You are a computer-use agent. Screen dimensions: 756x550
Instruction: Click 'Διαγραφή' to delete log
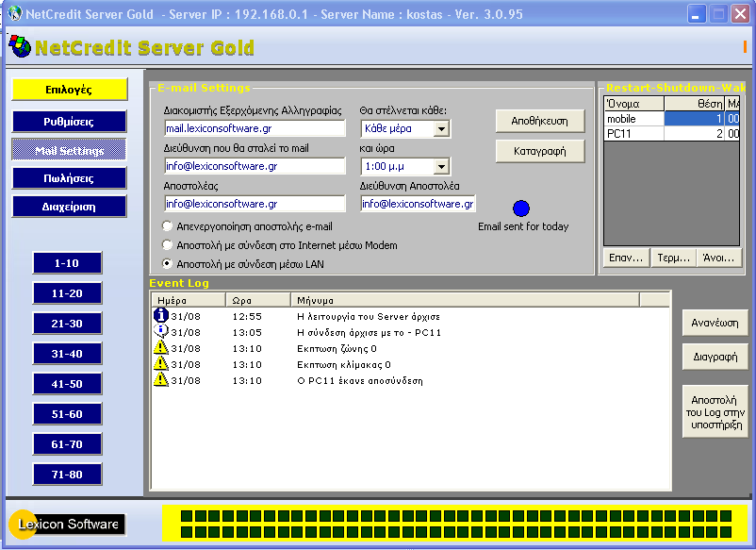[x=715, y=357]
